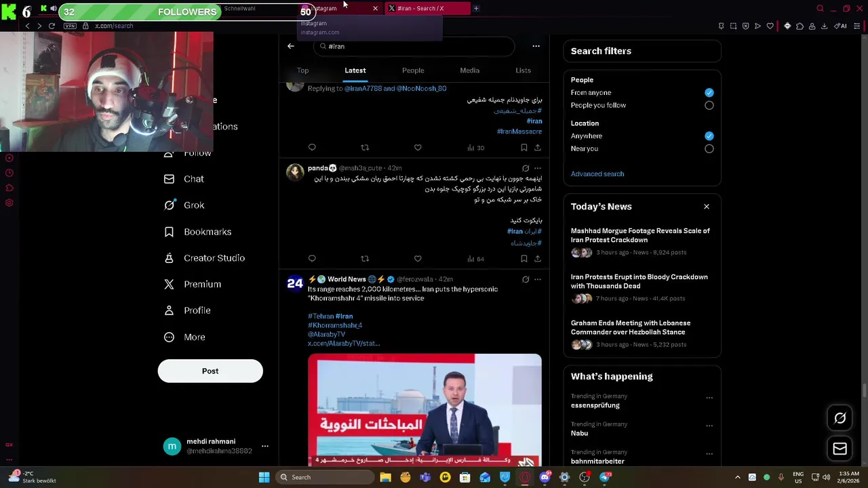This screenshot has width=868, height=488.
Task: Open the ad blocker shield icon
Action: [x=745, y=26]
